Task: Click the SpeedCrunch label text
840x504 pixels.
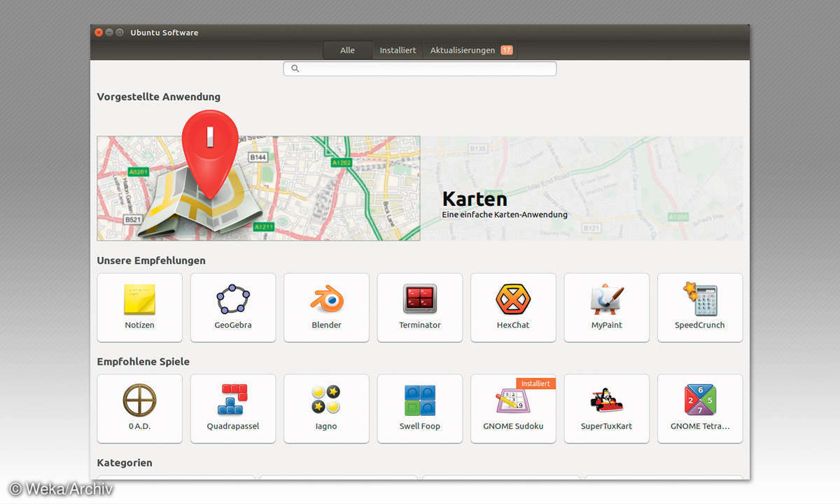Action: (700, 325)
